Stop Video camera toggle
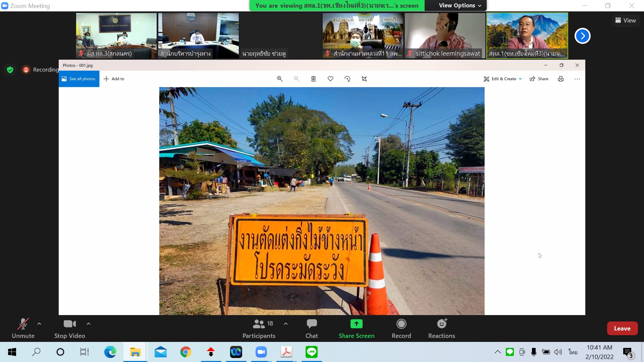The height and width of the screenshot is (362, 644). point(69,328)
